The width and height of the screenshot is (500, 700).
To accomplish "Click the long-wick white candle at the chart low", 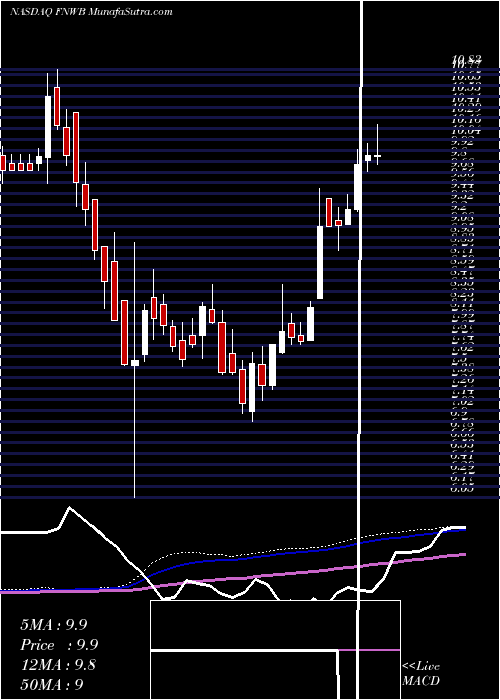I will pyautogui.click(x=134, y=362).
